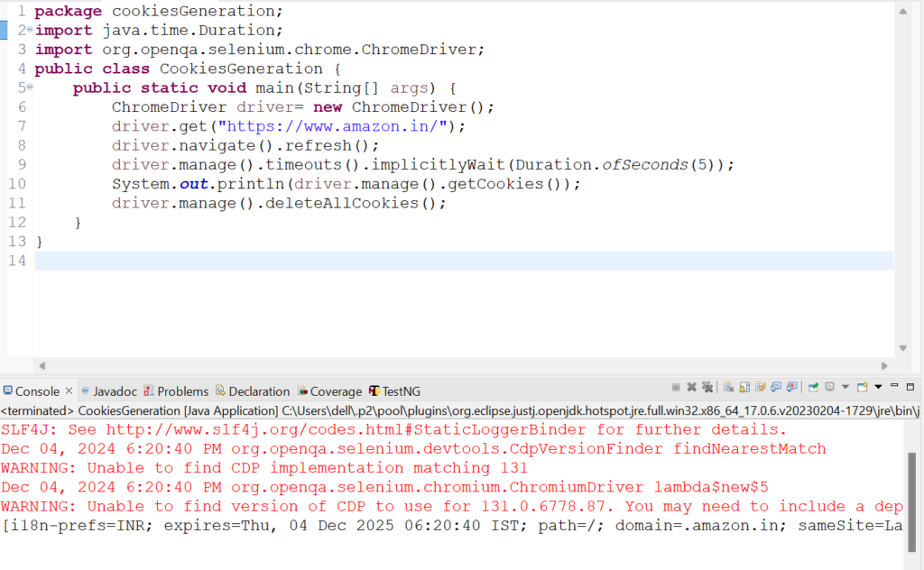Screen dimensions: 924x570
Task: Expand the Open Console dropdown arrow
Action: tap(879, 388)
